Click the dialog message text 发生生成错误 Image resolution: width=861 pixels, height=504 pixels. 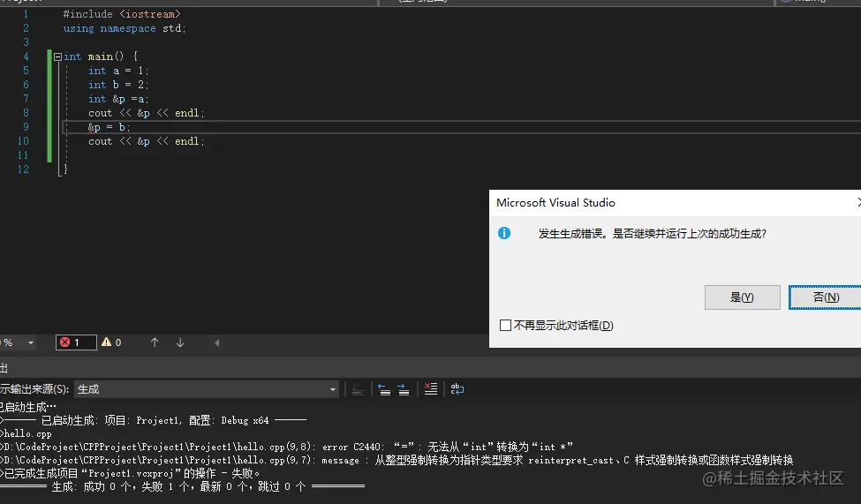click(x=653, y=234)
